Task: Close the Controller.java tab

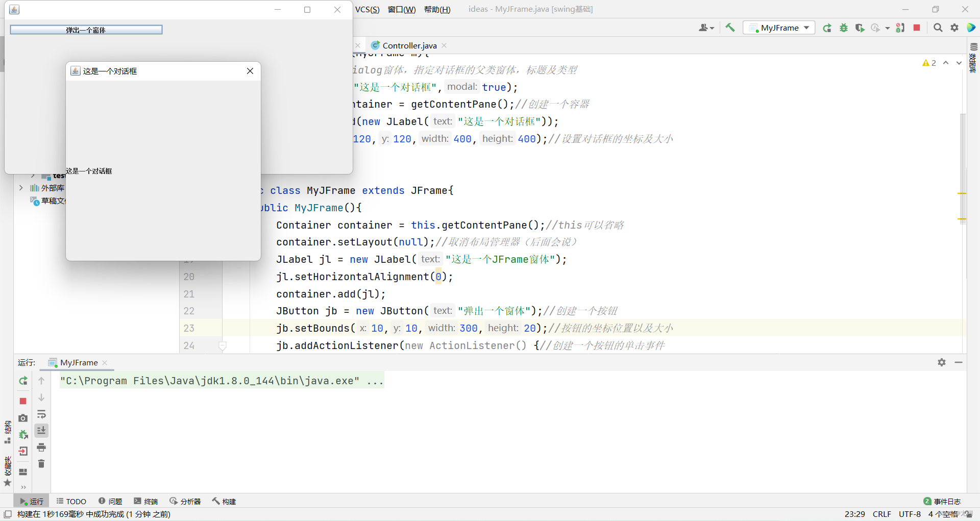Action: point(445,45)
